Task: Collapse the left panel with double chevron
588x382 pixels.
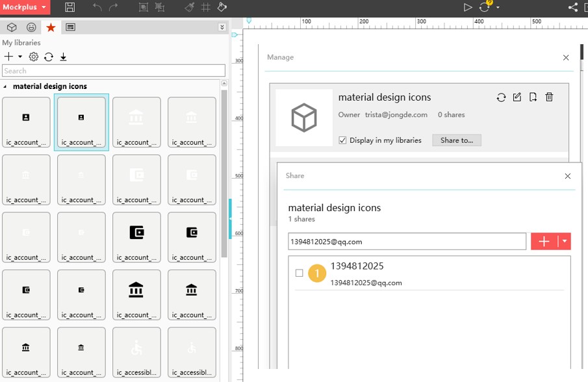Action: 222,27
